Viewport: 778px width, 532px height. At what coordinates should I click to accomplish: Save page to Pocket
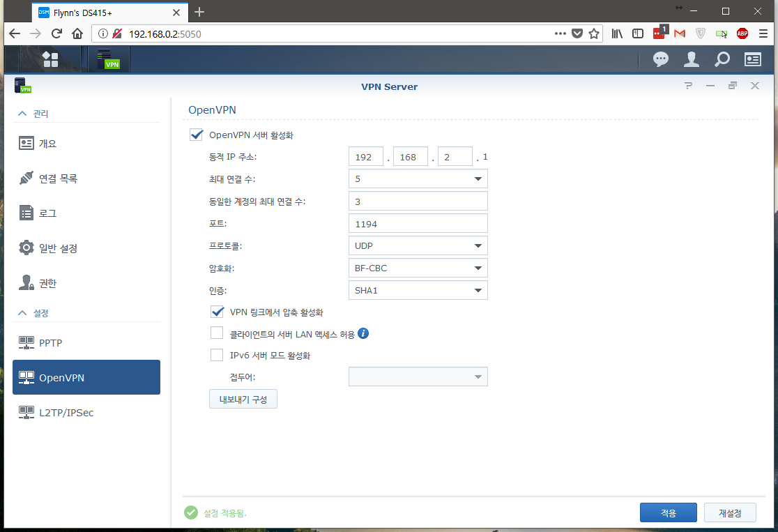tap(577, 33)
